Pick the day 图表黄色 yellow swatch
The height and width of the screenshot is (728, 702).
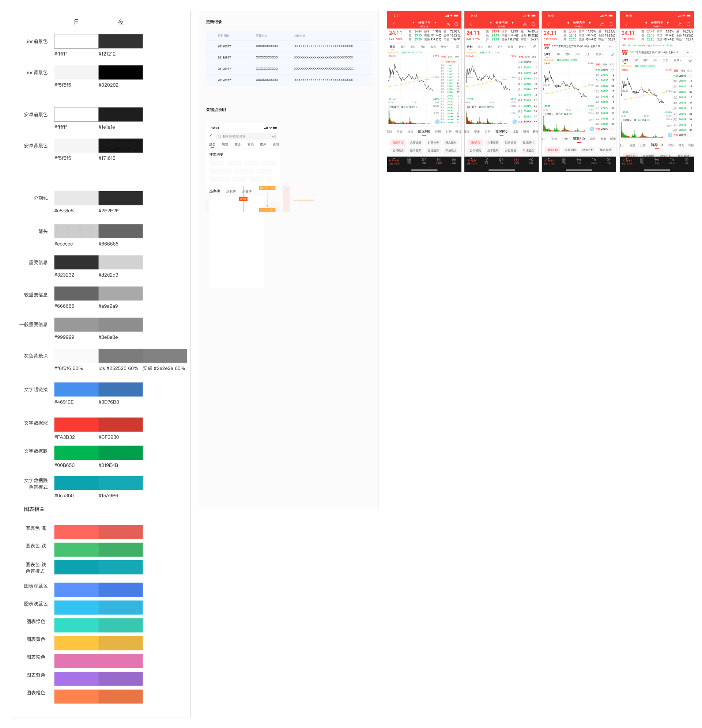[76, 643]
